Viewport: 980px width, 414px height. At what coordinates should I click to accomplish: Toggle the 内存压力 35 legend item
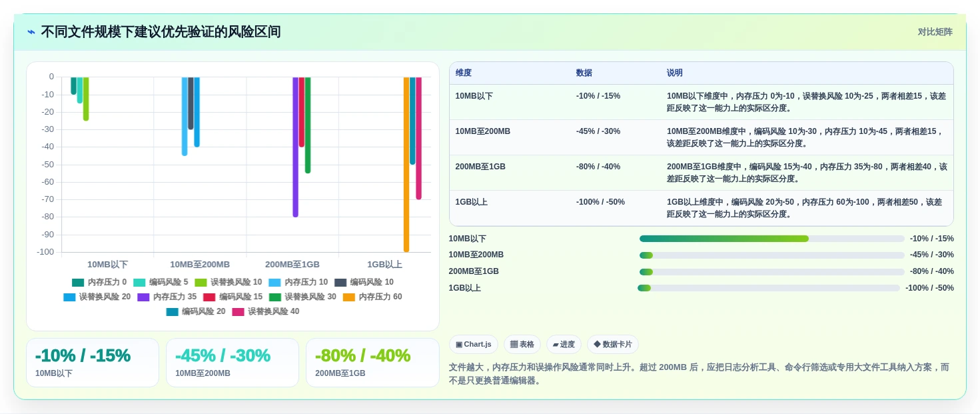[x=167, y=297]
